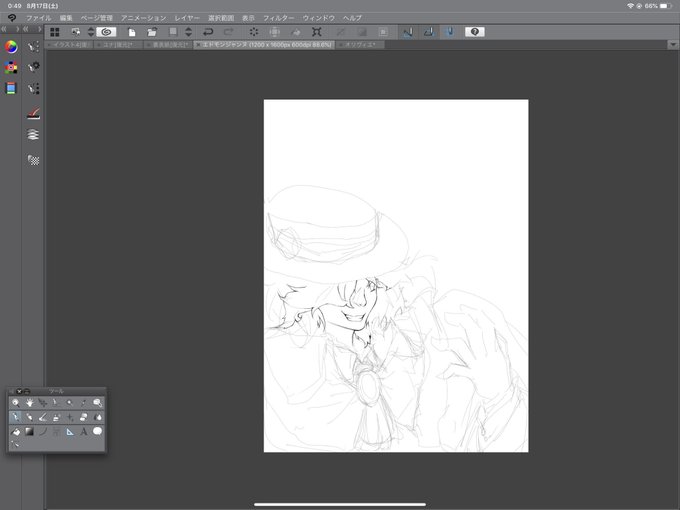680x510 pixels.
Task: Open the Brush Size palette icon
Action: coord(33,88)
